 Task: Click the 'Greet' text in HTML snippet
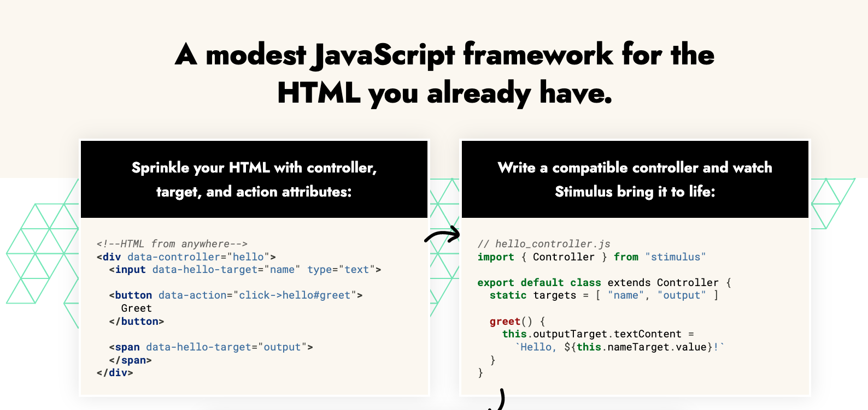click(137, 308)
